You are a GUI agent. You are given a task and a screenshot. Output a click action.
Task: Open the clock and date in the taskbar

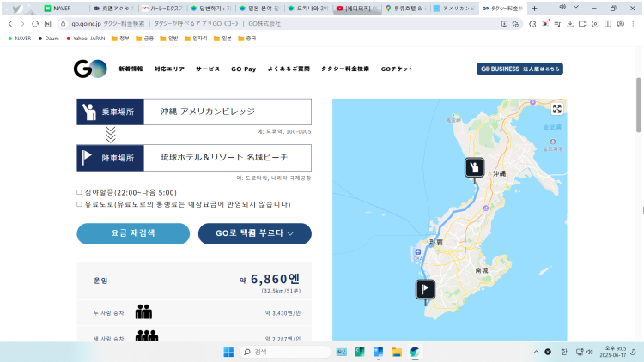[x=612, y=352]
